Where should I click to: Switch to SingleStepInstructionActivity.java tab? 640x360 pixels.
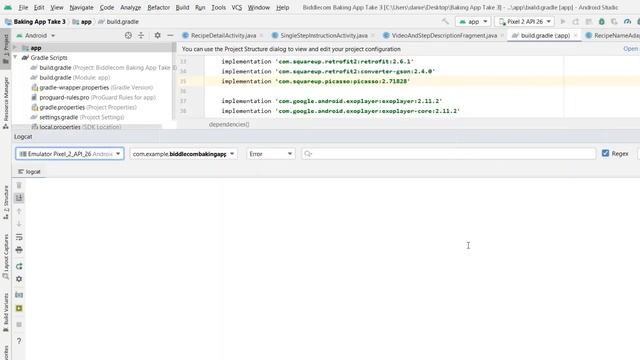coord(323,36)
